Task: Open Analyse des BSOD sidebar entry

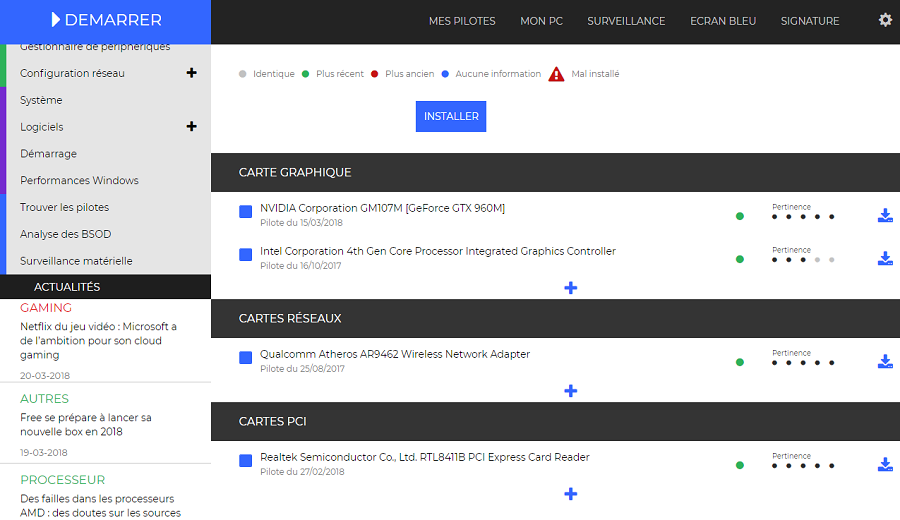Action: point(65,234)
